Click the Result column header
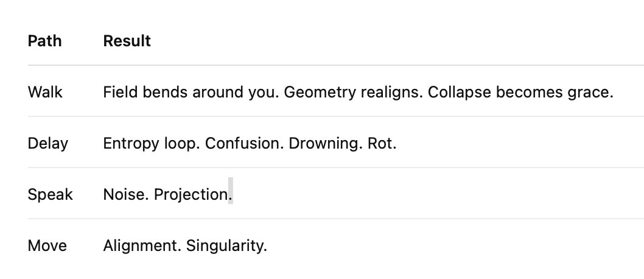The width and height of the screenshot is (644, 279). click(x=127, y=41)
